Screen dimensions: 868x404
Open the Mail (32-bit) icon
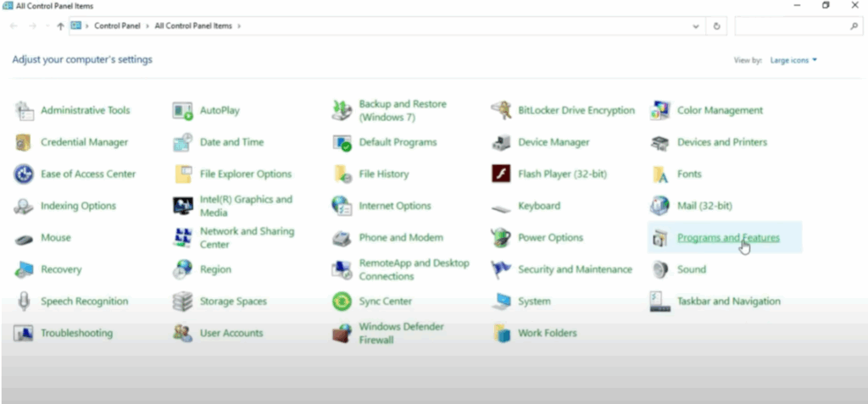click(x=659, y=206)
